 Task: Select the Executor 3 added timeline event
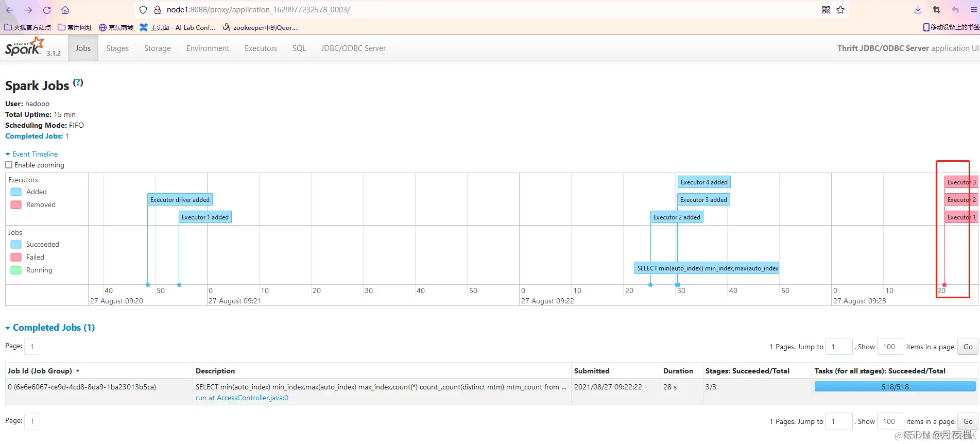pyautogui.click(x=703, y=200)
